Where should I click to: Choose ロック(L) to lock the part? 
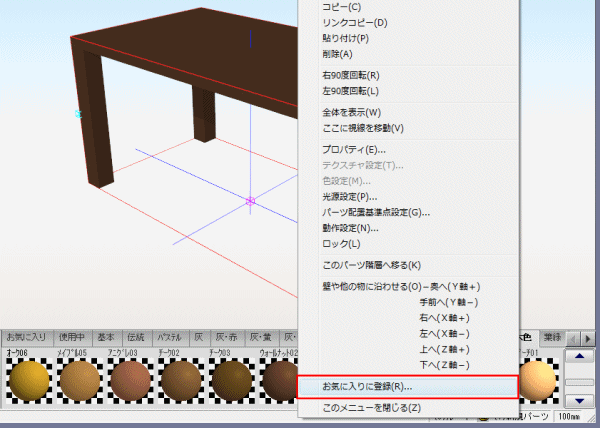[341, 244]
